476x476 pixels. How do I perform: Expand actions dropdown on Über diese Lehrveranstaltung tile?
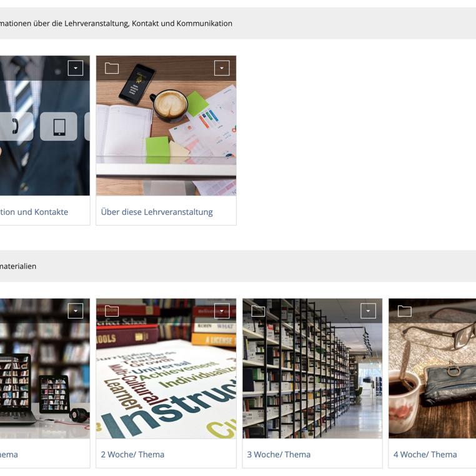coord(222,68)
